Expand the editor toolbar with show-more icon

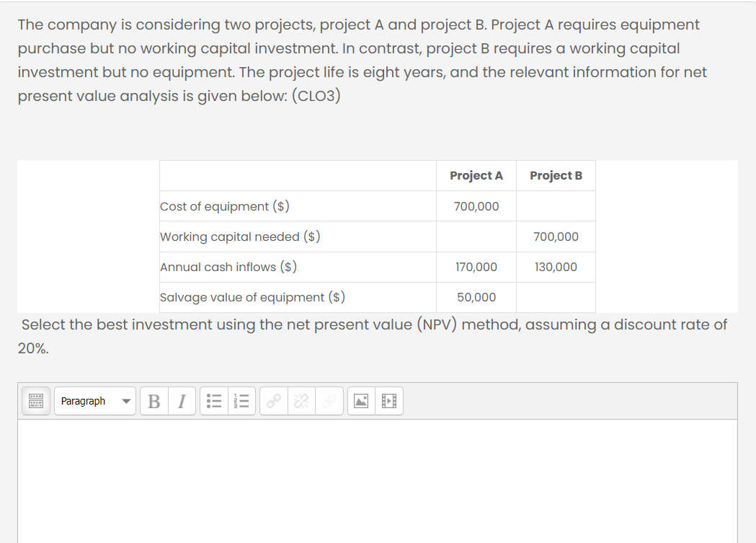click(33, 401)
